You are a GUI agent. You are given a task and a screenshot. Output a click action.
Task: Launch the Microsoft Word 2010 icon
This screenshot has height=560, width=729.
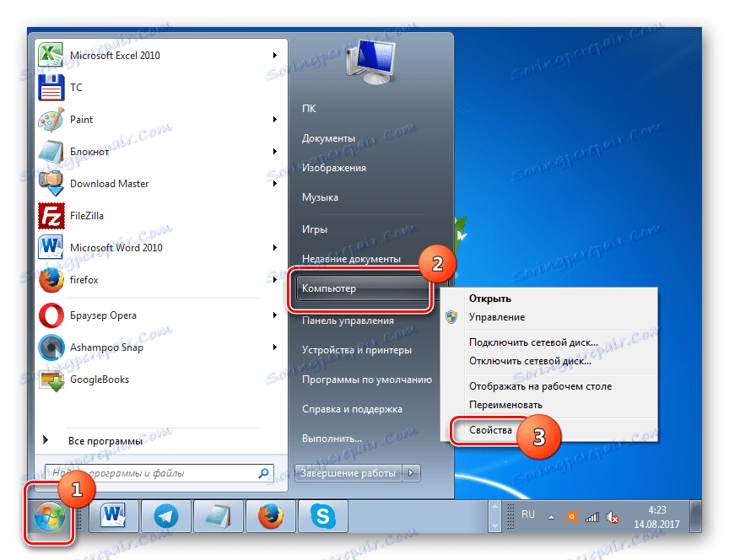pos(51,248)
